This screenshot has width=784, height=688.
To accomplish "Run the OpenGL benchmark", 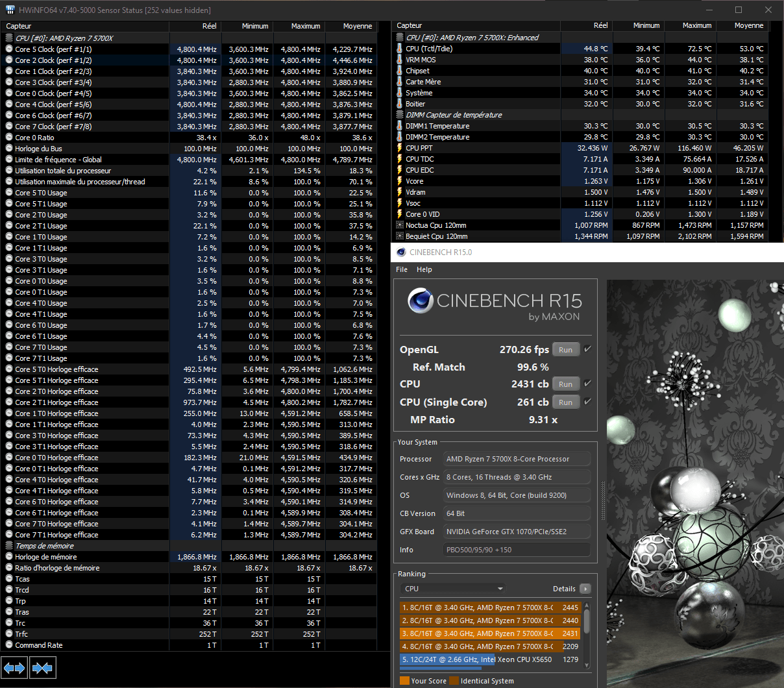I will (565, 349).
